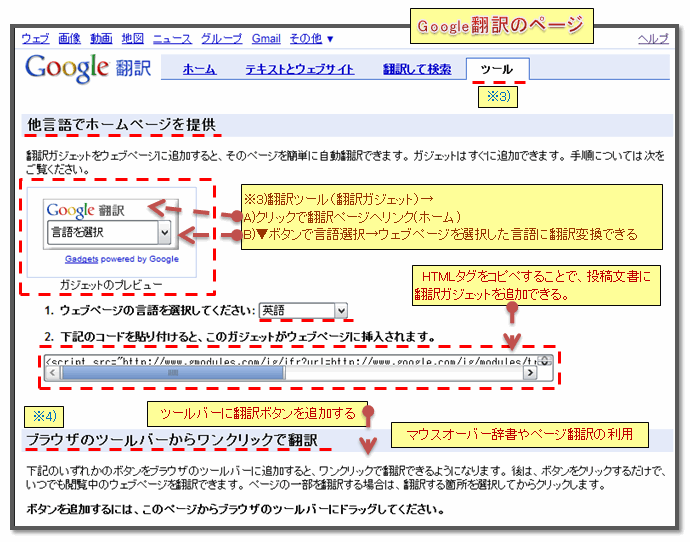Expand the その他 dropdown menu
Viewport: 690px width, 542px height.
pos(311,39)
